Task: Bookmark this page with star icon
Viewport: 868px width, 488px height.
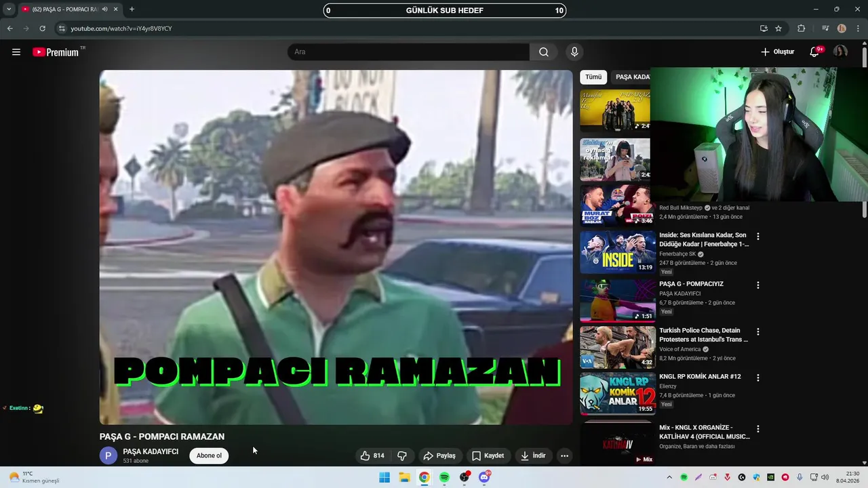Action: click(778, 28)
